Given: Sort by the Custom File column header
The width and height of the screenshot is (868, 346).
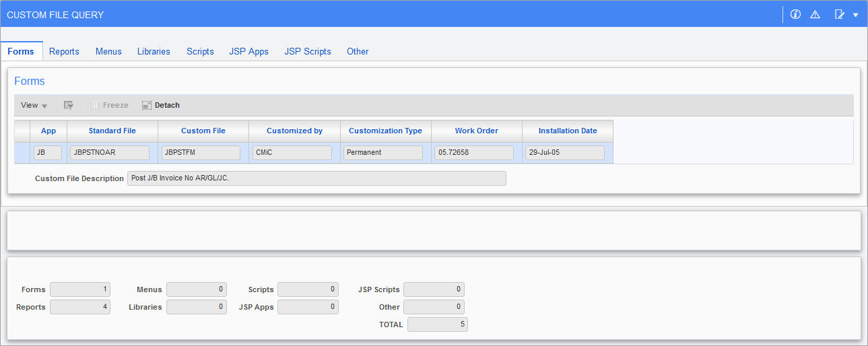Looking at the screenshot, I should pyautogui.click(x=203, y=131).
